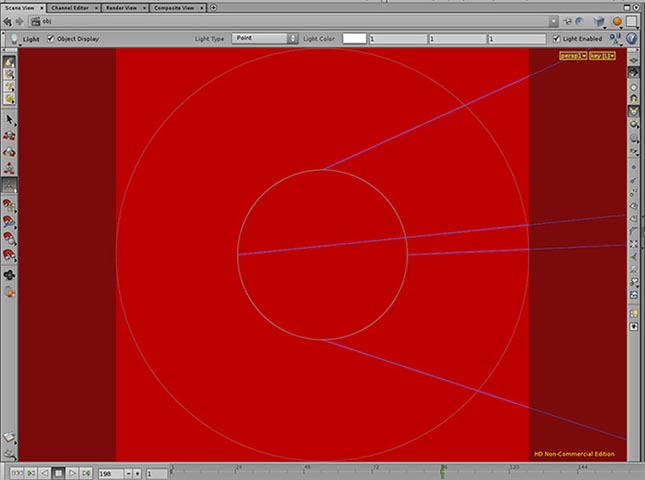Jump to the first frame
Viewport: 645px width, 480px height.
tap(31, 473)
